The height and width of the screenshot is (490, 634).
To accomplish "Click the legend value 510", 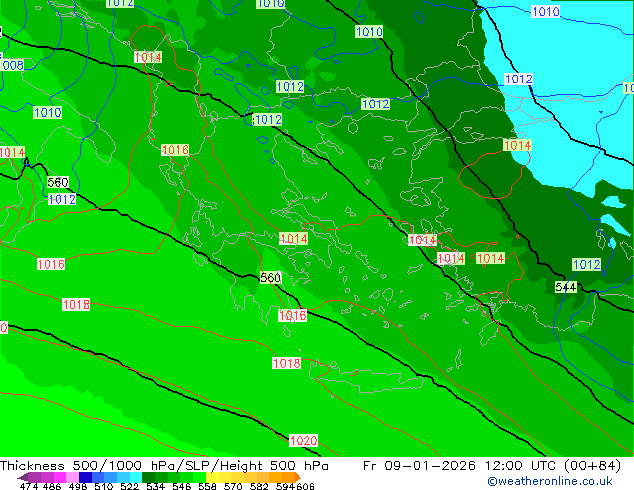I will (104, 486).
